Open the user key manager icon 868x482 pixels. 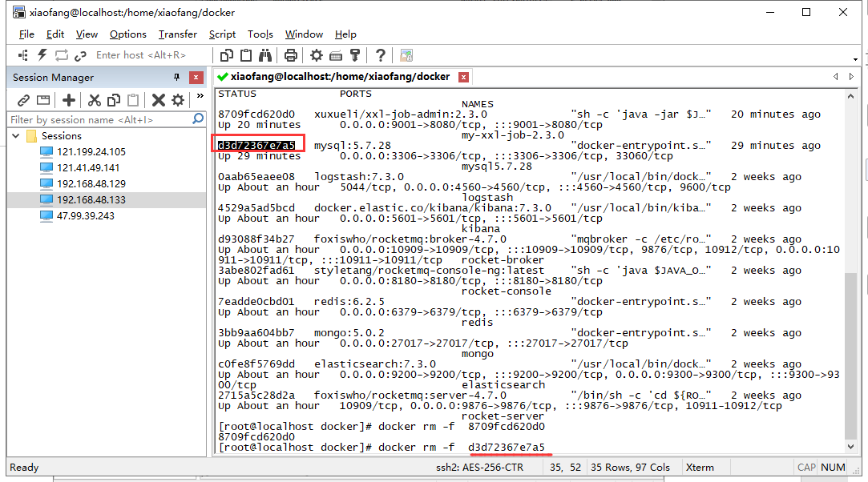pos(355,54)
